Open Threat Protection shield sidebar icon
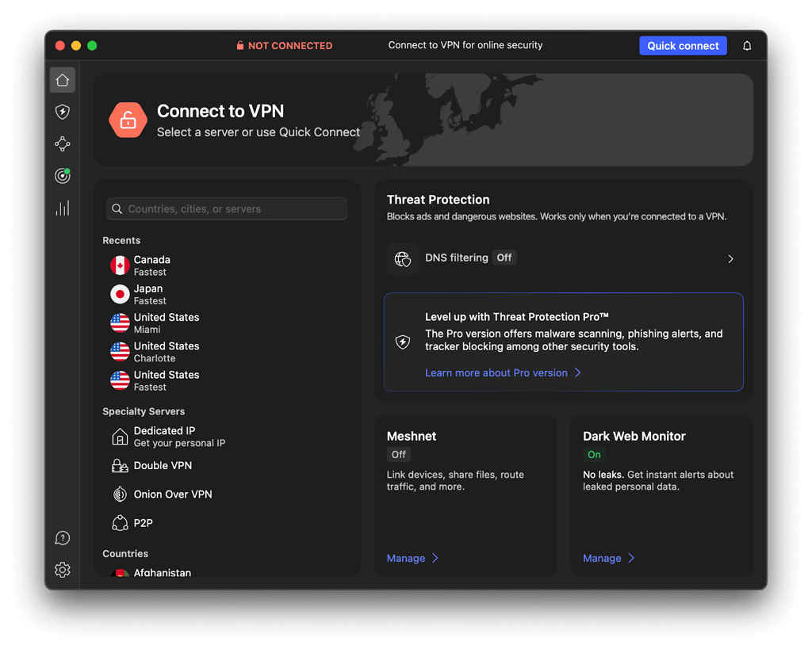 pyautogui.click(x=63, y=112)
